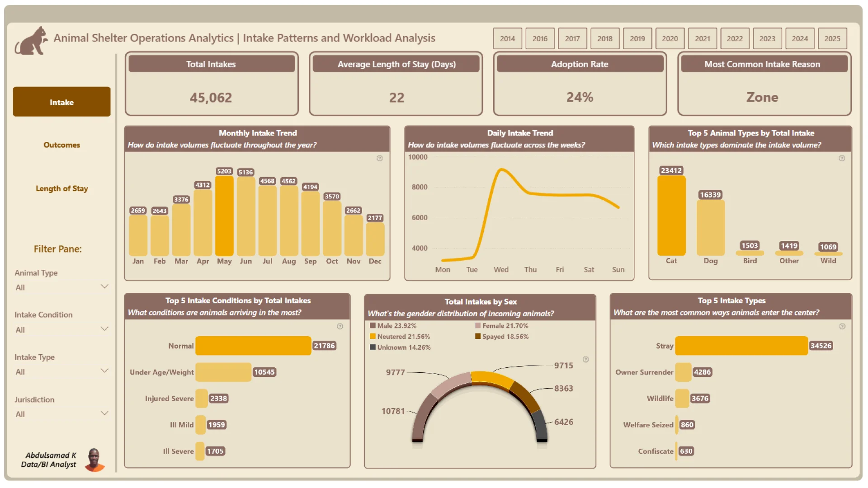Click help icon on Top 5 Intake Types
This screenshot has height=488, width=868.
click(x=842, y=326)
